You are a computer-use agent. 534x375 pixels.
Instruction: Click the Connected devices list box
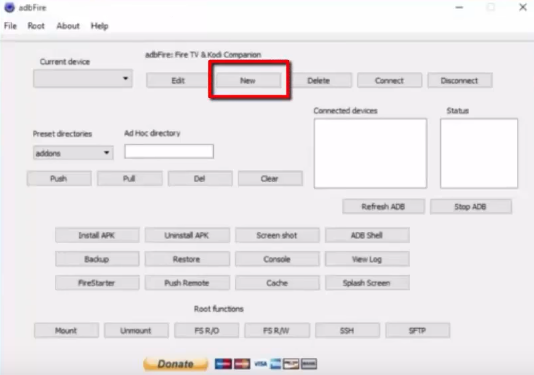[370, 153]
